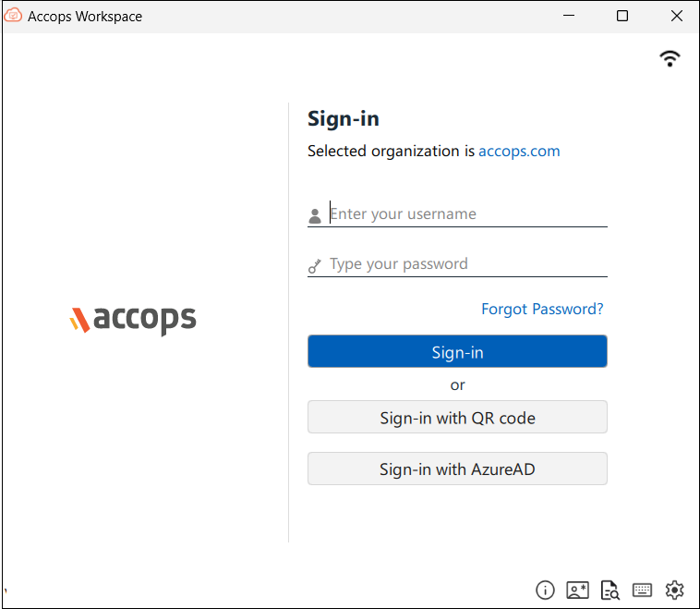Click the blue Sign-in button
Image resolution: width=700 pixels, height=609 pixels.
click(457, 352)
